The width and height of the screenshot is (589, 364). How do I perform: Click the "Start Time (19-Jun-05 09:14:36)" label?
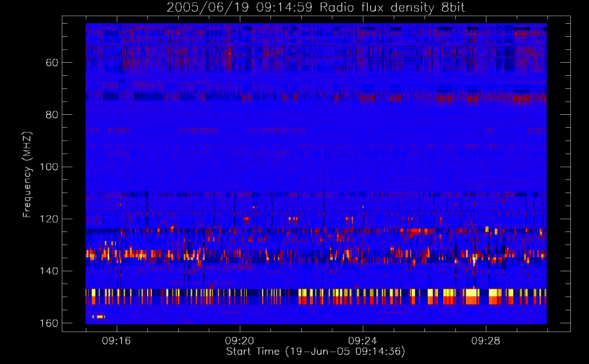tap(316, 351)
